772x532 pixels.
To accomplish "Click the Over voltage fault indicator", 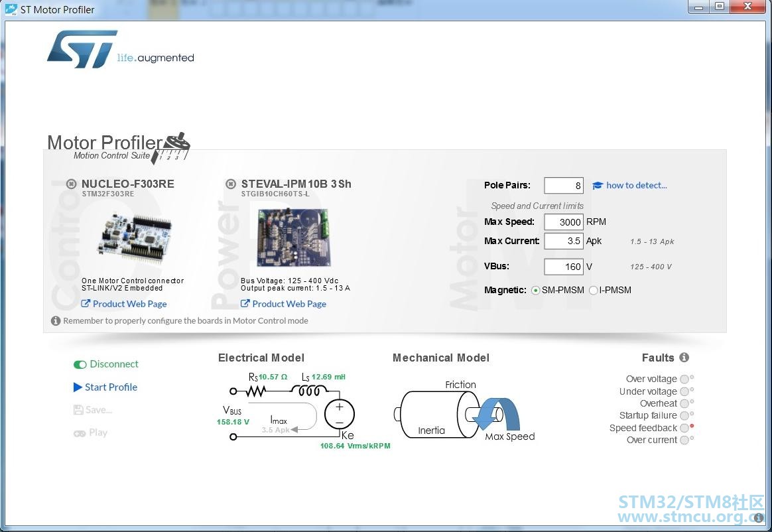I will [x=684, y=379].
